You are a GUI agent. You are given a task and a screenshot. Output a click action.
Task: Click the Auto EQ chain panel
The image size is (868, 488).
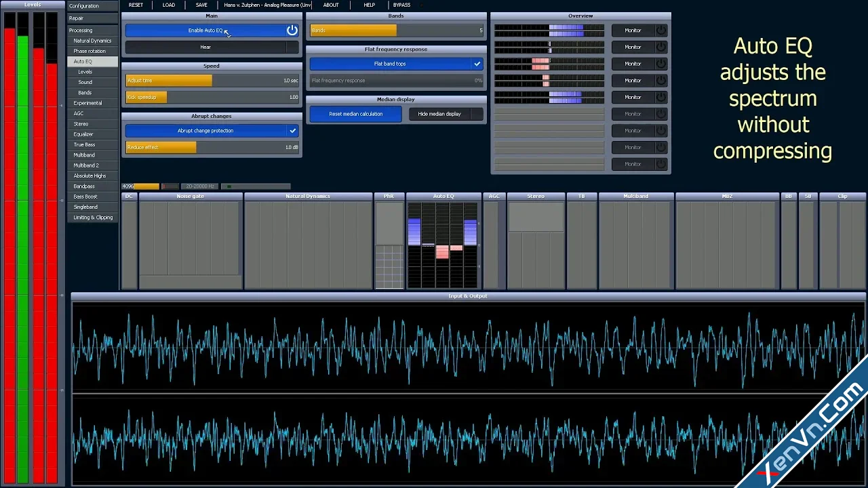pos(443,241)
